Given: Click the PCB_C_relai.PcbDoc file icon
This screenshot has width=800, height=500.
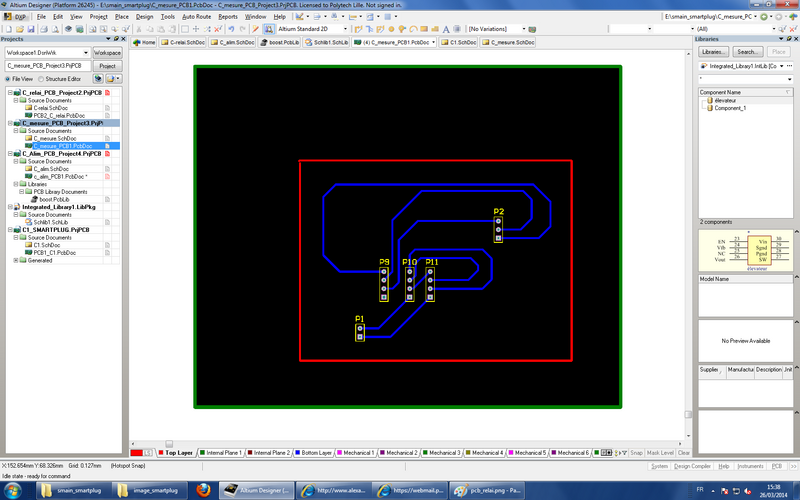Looking at the screenshot, I should (x=28, y=115).
